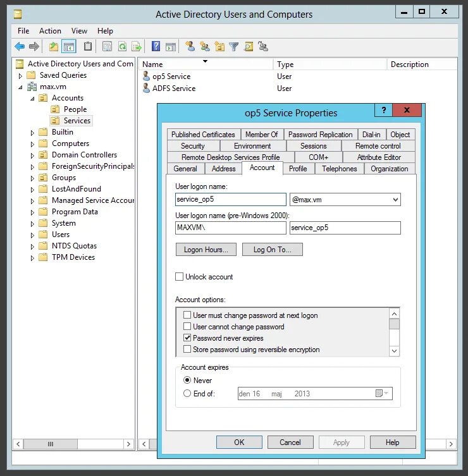Open the View menu
Screen dimensions: 468x476
[79, 31]
